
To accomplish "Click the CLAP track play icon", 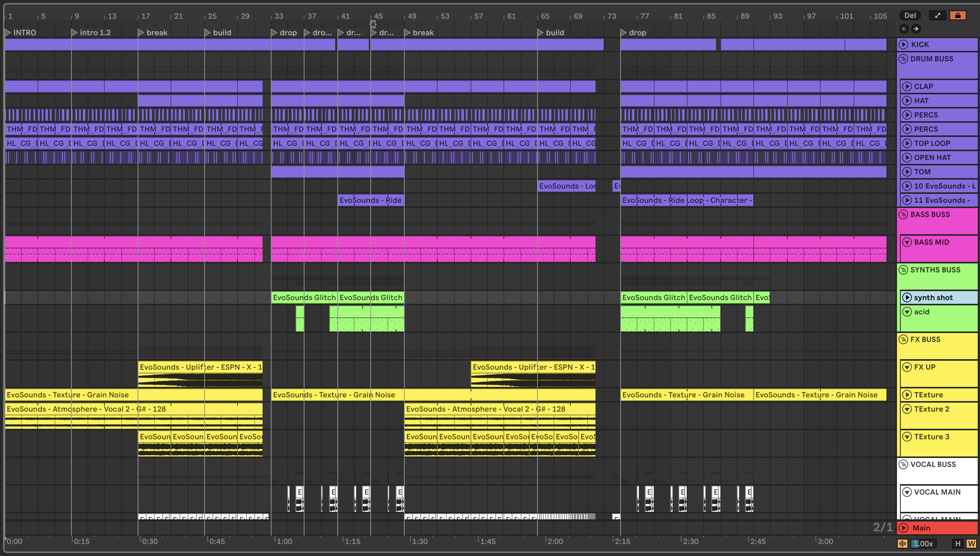I will point(907,87).
